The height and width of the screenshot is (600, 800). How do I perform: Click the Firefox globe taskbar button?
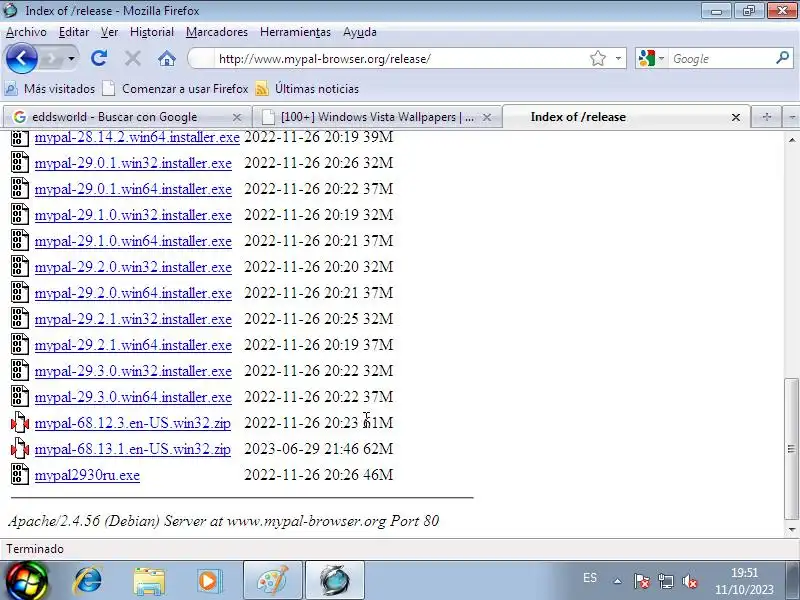pyautogui.click(x=335, y=581)
